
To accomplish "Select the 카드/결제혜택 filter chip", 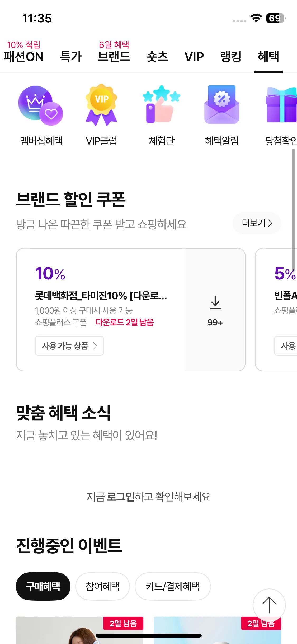I will pos(173,586).
